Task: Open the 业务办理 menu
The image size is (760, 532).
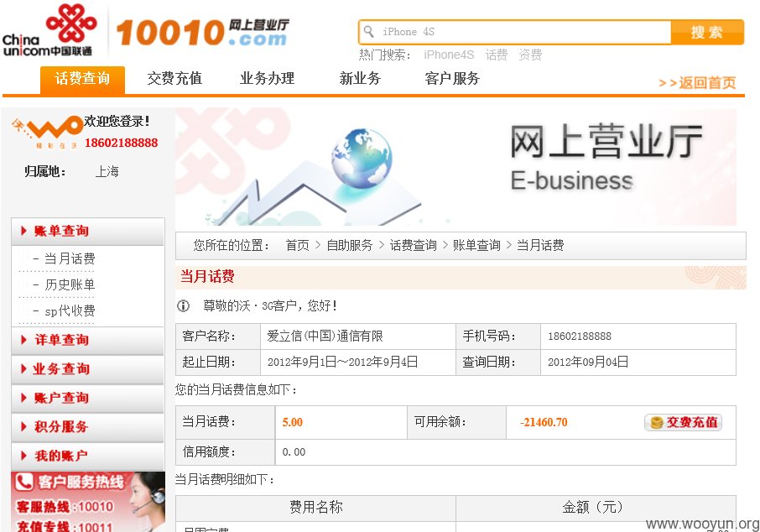Action: [x=267, y=79]
